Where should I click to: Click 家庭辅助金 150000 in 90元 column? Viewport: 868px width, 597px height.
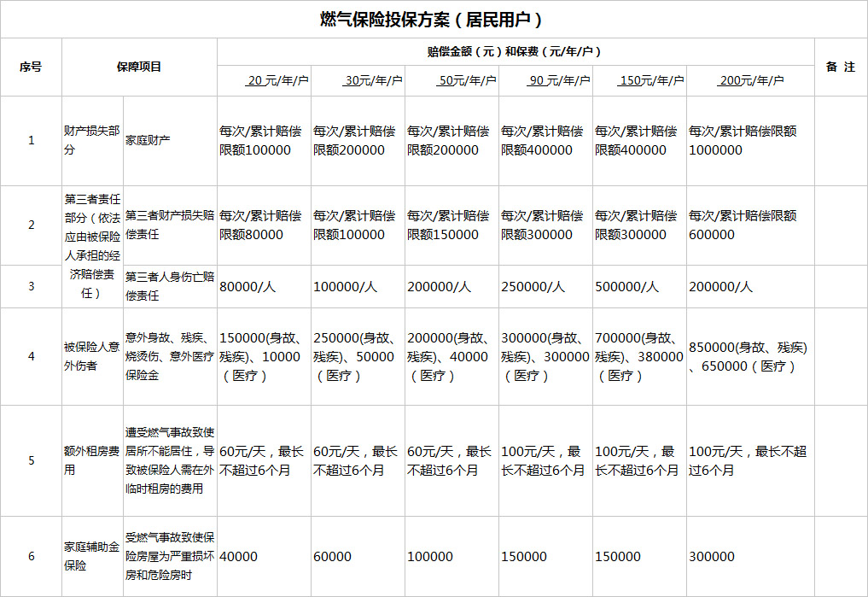(546, 557)
